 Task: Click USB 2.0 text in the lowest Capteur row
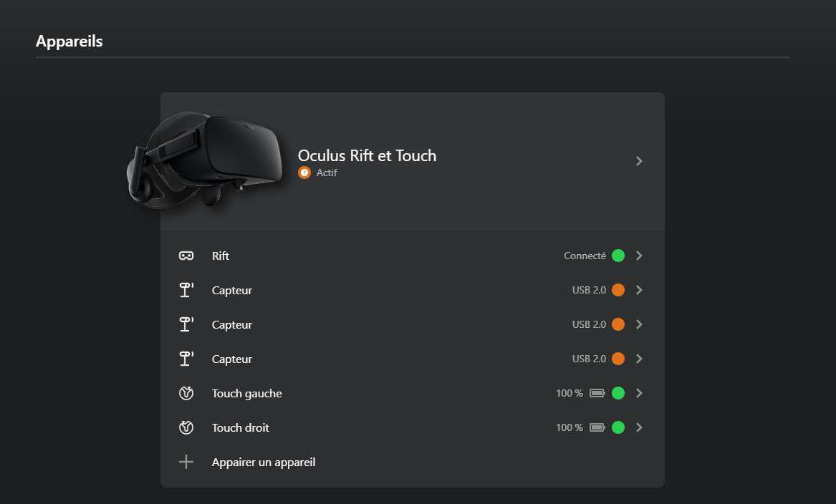589,359
